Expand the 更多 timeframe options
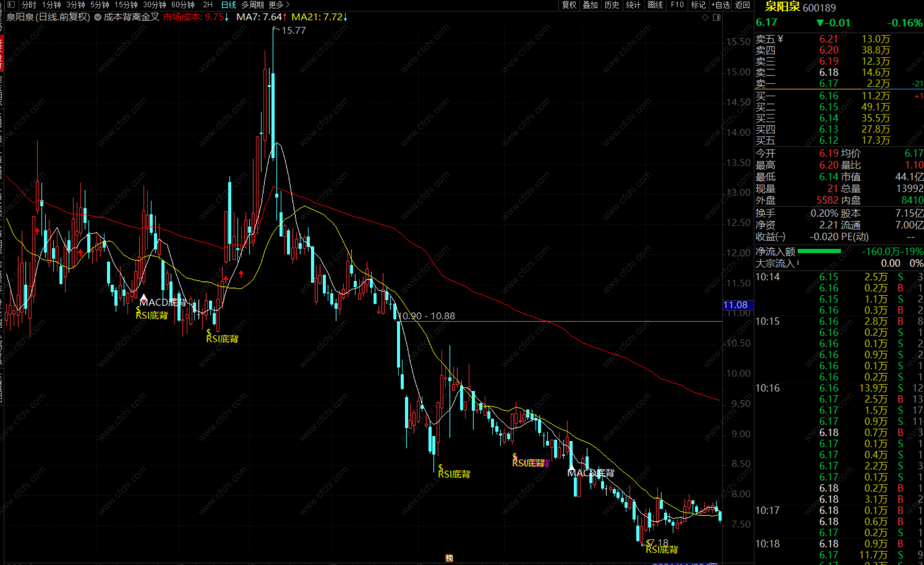 coord(279,5)
